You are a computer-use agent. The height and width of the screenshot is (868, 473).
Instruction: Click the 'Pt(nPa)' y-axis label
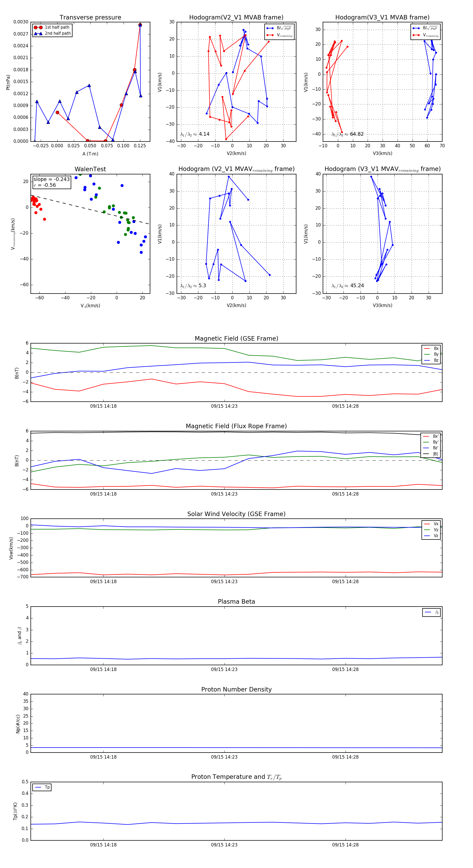tap(8, 82)
